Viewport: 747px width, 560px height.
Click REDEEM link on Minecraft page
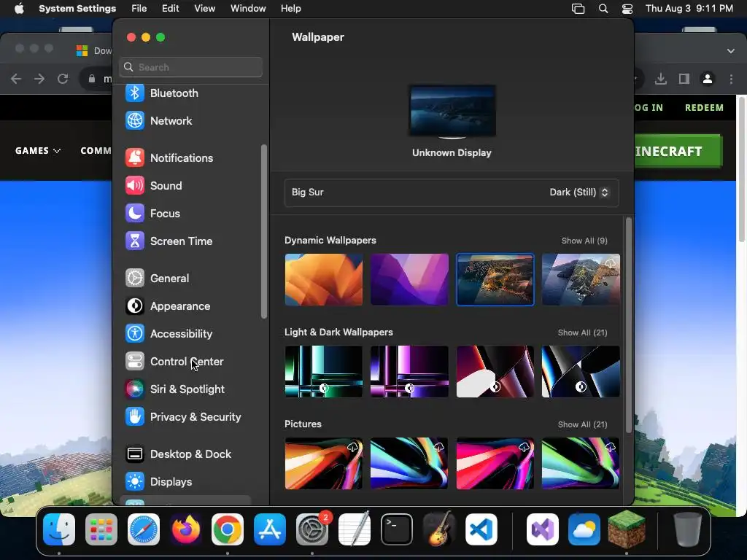coord(704,108)
